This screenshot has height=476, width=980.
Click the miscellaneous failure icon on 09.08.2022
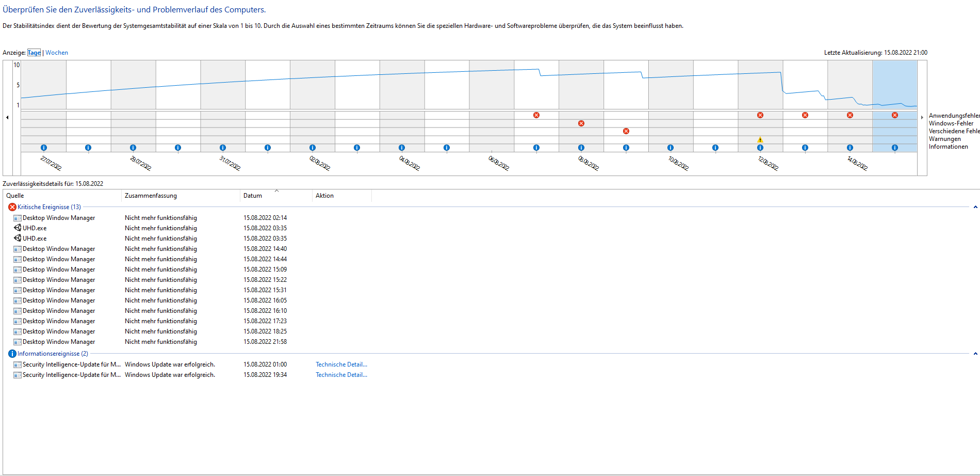click(x=626, y=131)
